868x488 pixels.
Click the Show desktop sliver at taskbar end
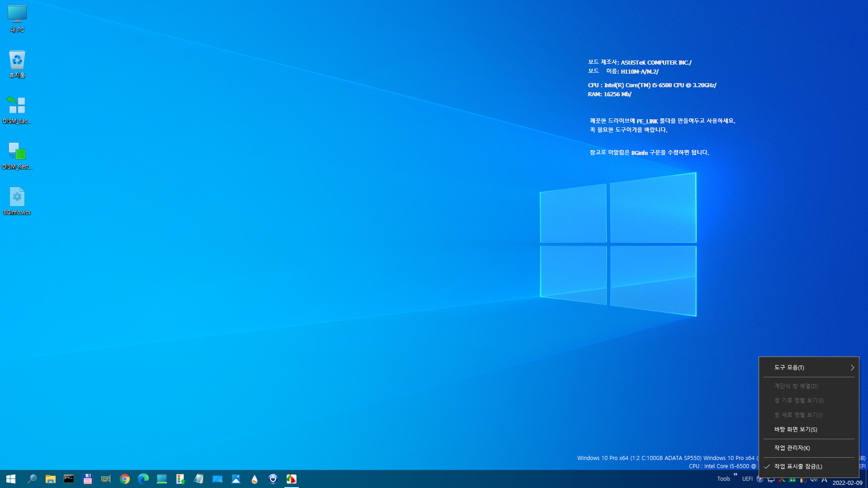point(866,479)
